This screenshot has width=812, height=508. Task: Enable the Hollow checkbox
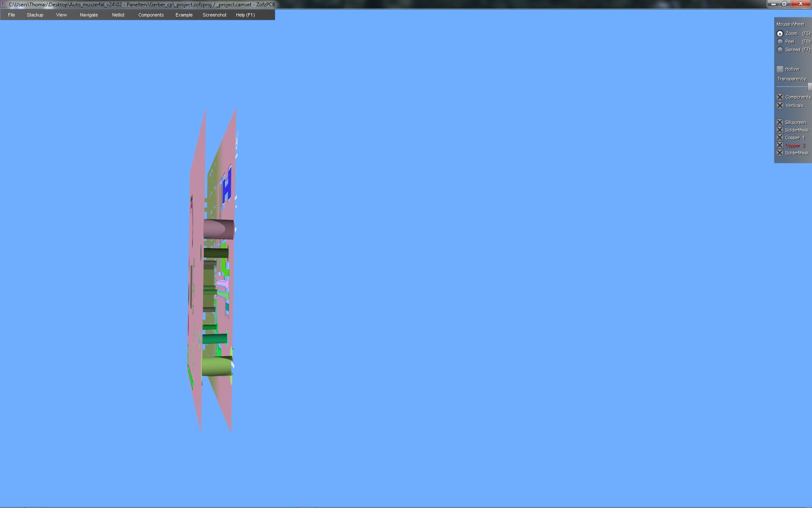pyautogui.click(x=780, y=69)
